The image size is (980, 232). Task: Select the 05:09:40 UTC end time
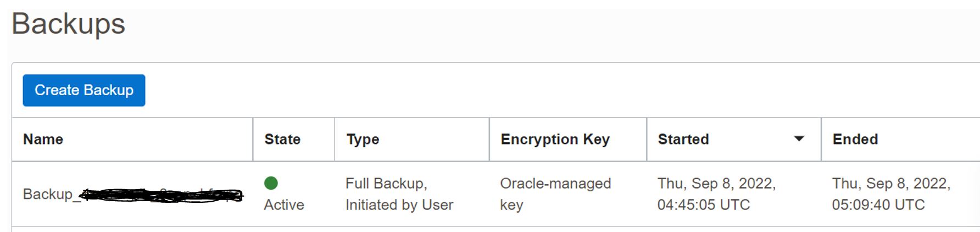click(878, 205)
